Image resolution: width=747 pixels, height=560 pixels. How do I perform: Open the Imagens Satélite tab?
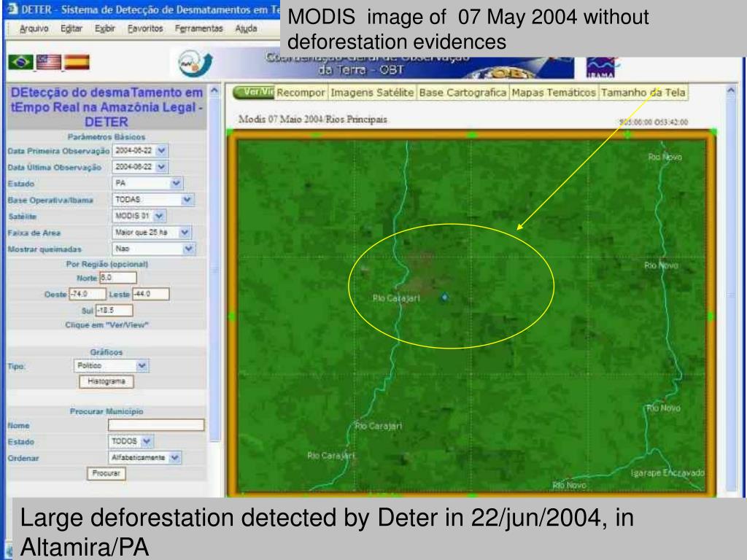click(x=372, y=93)
